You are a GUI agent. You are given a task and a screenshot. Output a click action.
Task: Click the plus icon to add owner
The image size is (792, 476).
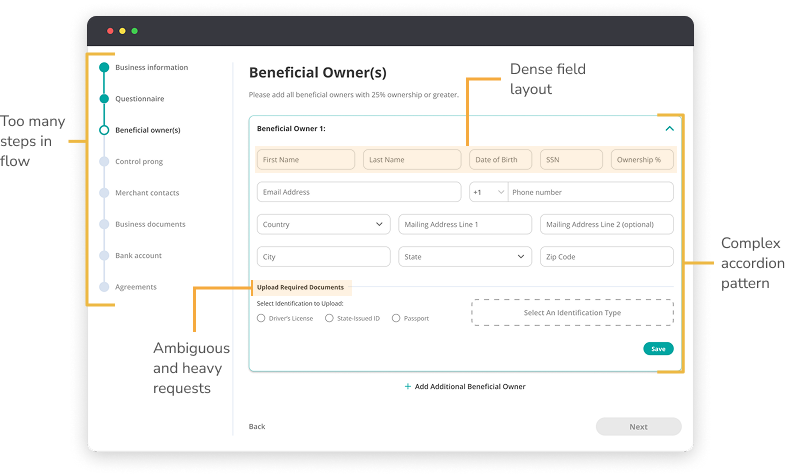point(408,387)
